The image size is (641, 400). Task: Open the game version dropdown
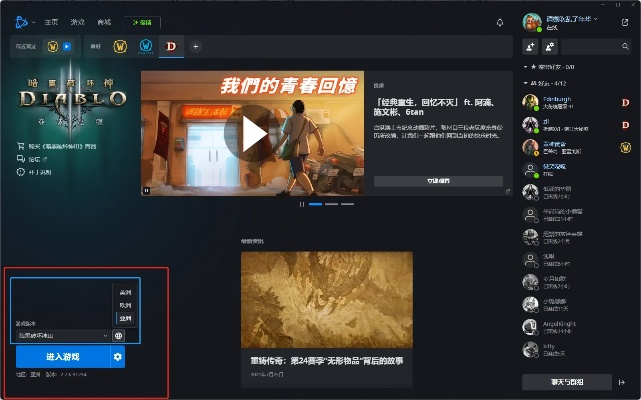(x=63, y=336)
